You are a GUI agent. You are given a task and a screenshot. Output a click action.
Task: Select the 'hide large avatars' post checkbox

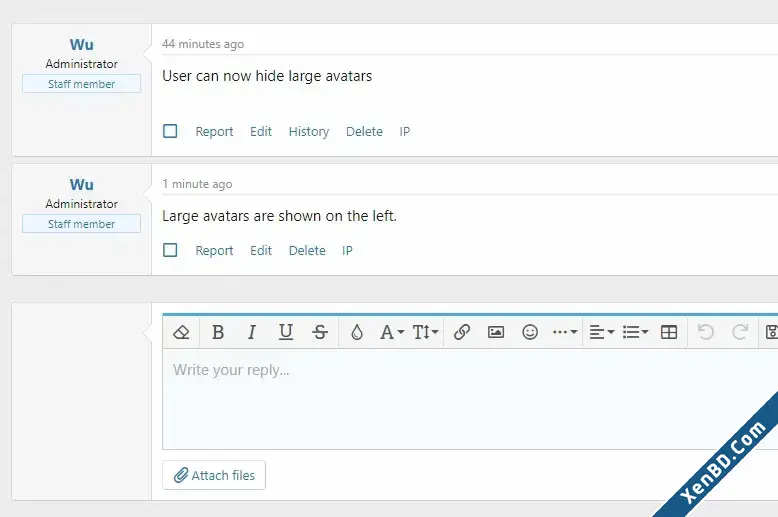click(170, 131)
